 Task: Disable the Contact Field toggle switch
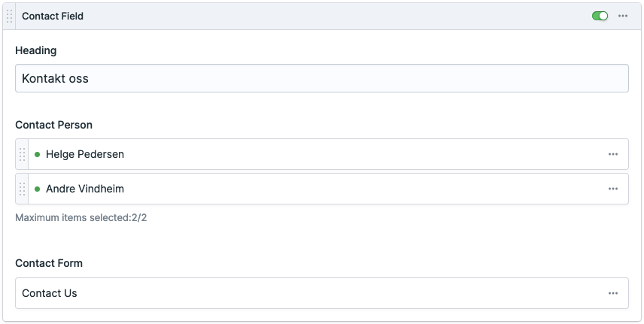[600, 16]
